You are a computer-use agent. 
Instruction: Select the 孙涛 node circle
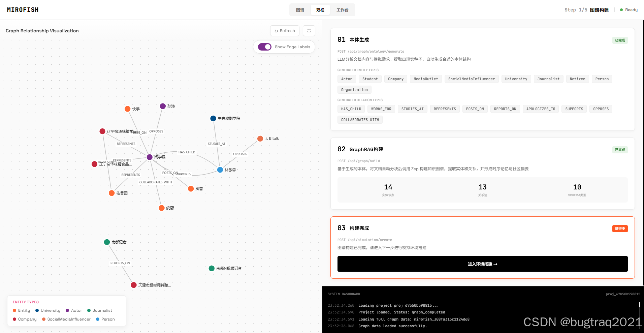pos(163,106)
